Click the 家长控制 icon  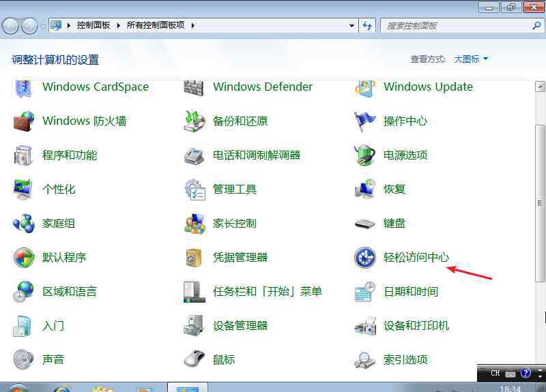pos(195,224)
